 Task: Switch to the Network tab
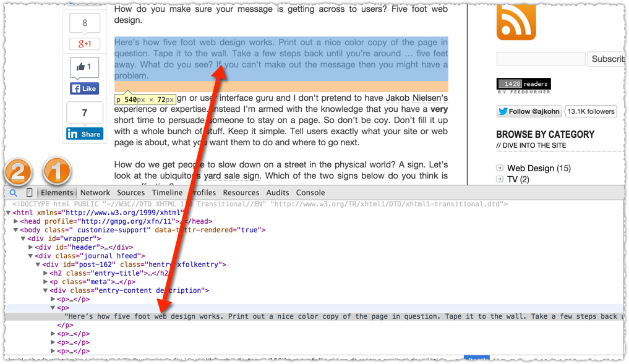pyautogui.click(x=95, y=192)
